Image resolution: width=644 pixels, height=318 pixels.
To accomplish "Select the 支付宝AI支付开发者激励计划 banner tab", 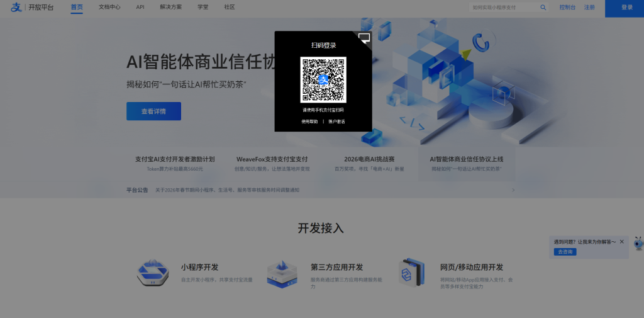I will point(175,164).
